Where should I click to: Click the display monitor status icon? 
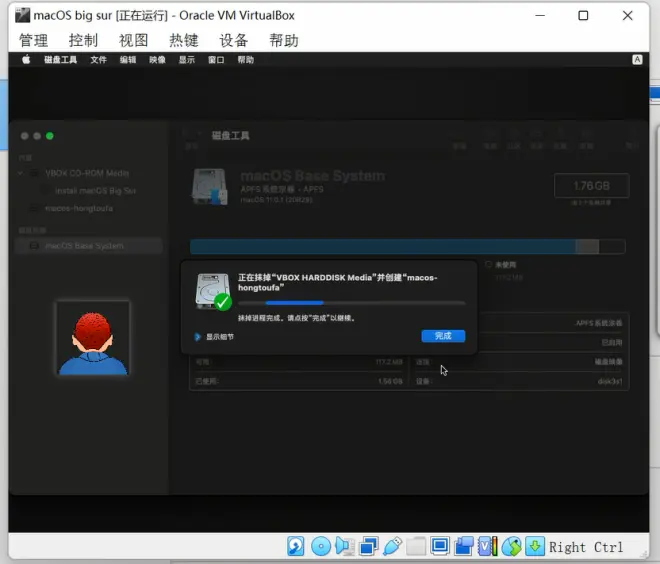440,546
